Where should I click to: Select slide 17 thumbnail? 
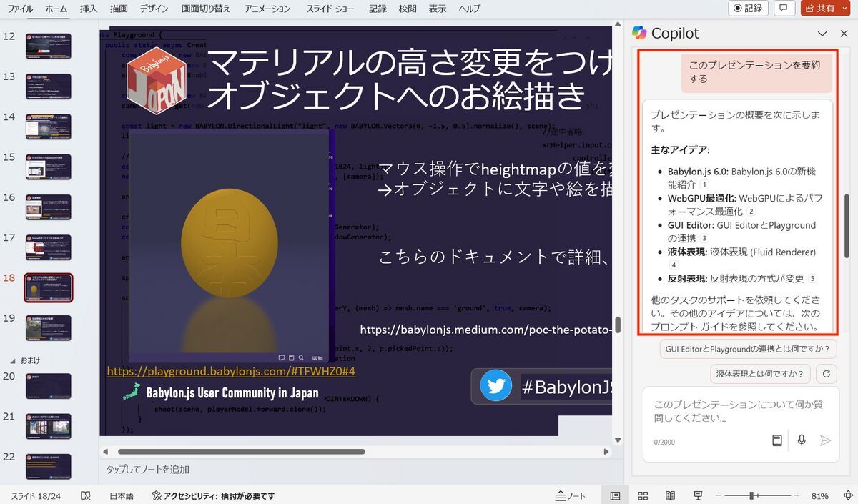(48, 247)
